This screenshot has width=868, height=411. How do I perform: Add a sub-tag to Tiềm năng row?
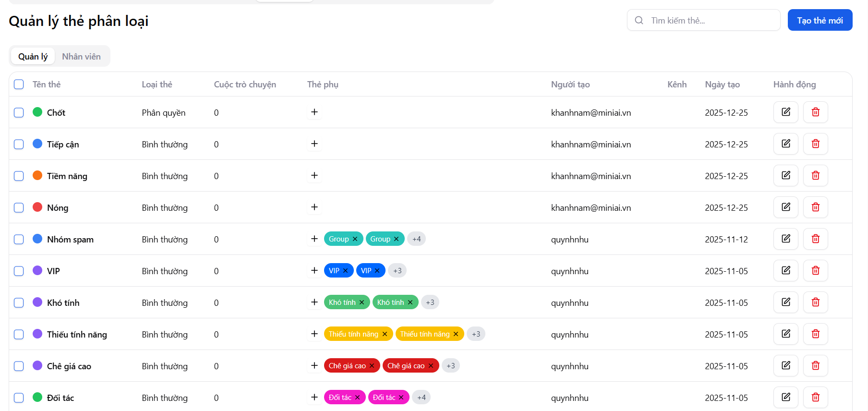click(x=314, y=176)
